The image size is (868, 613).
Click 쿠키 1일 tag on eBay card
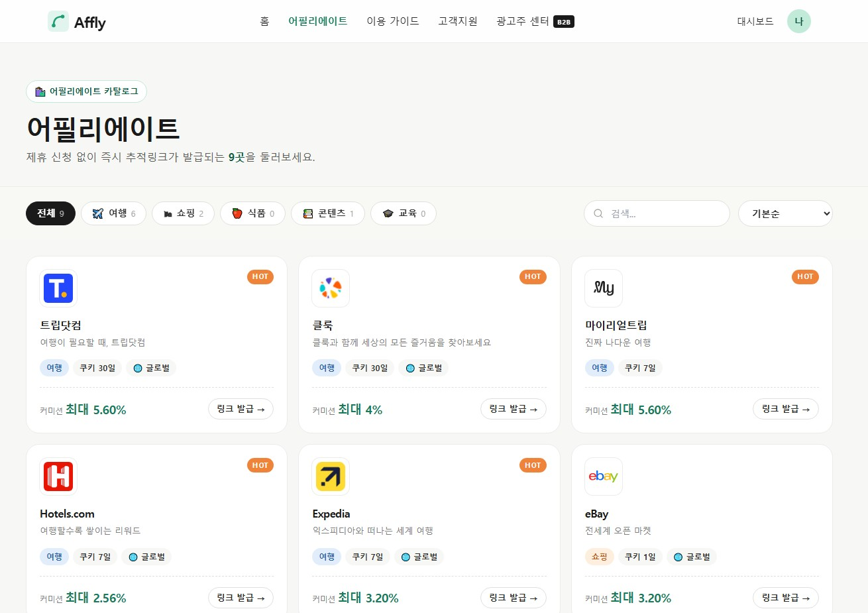click(x=640, y=557)
